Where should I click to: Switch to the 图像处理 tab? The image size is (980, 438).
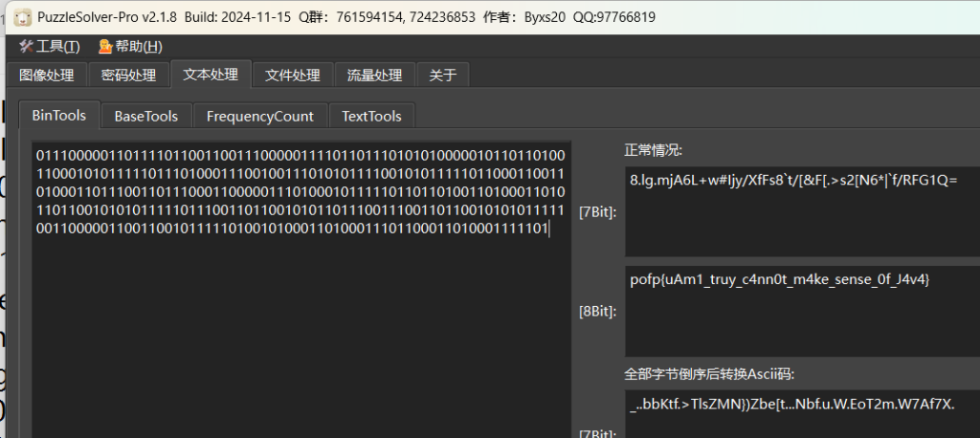[x=47, y=76]
